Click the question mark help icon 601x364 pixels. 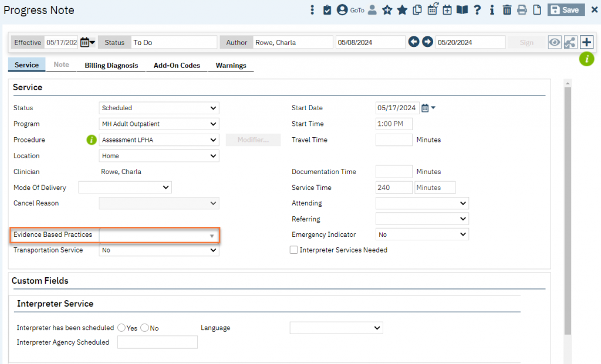coord(477,10)
